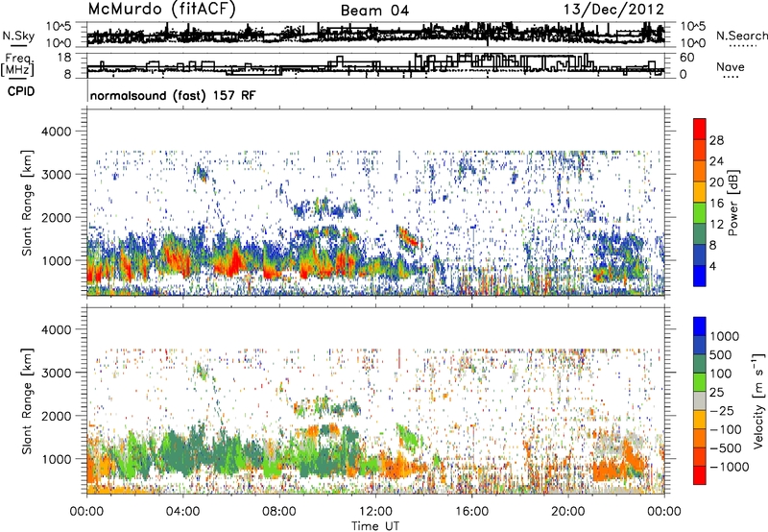The image size is (768, 532).
Task: Click the '4000' tick on power panel axis
Action: tap(57, 132)
